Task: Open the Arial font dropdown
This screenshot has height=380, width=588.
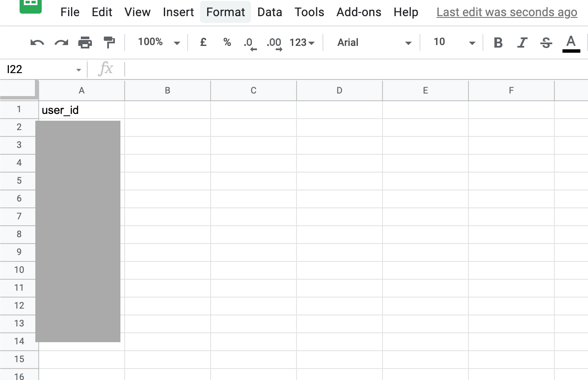Action: click(x=374, y=43)
